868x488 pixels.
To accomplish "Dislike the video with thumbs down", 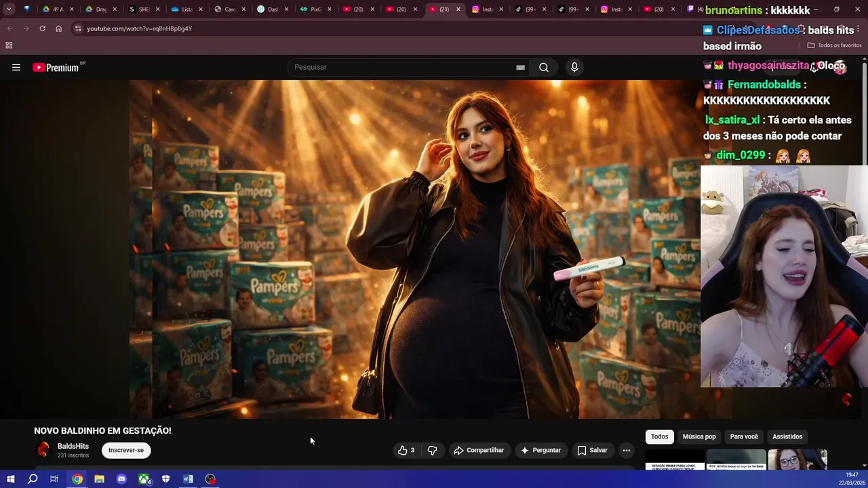I will [x=432, y=450].
